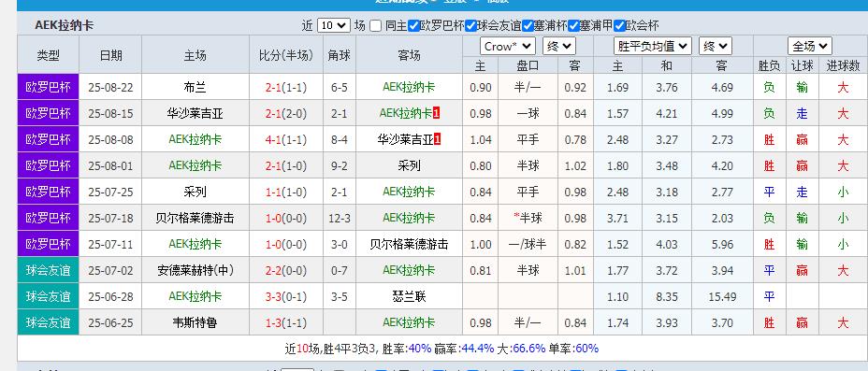Click date 25-07-25 cell

point(110,192)
